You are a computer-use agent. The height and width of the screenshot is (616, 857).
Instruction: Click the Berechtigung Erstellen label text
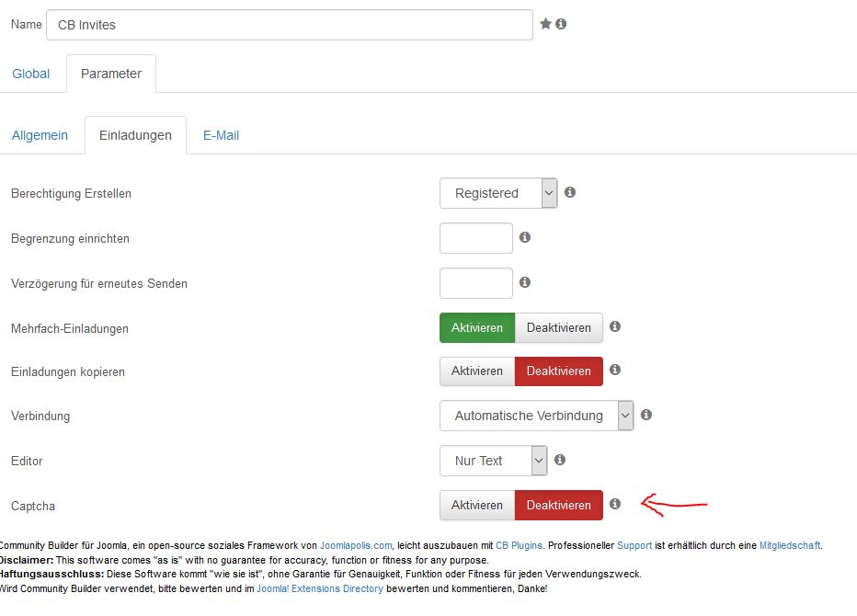point(71,193)
